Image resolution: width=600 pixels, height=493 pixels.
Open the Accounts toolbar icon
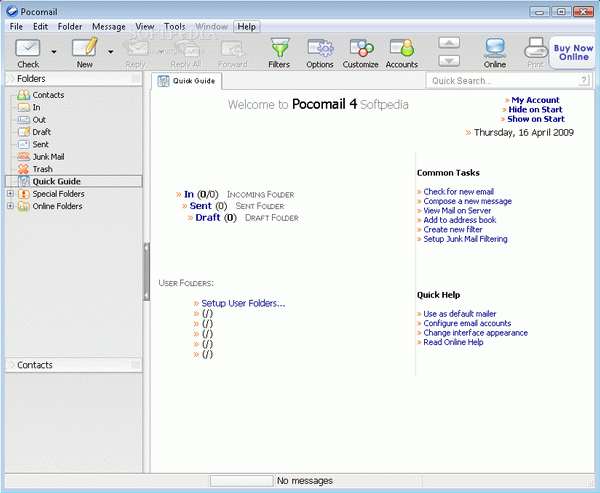402,48
